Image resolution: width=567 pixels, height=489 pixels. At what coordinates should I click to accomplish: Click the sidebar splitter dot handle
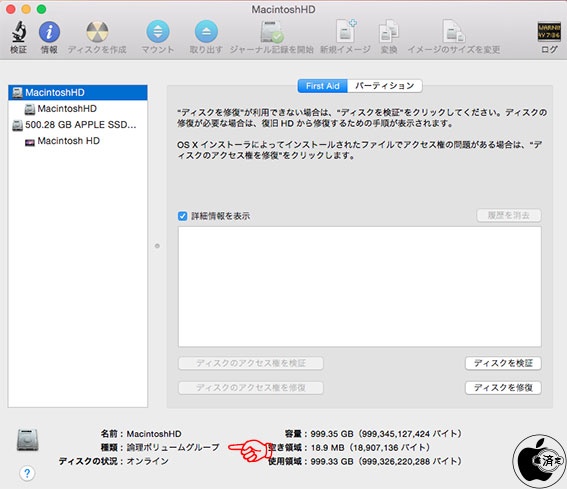[157, 246]
